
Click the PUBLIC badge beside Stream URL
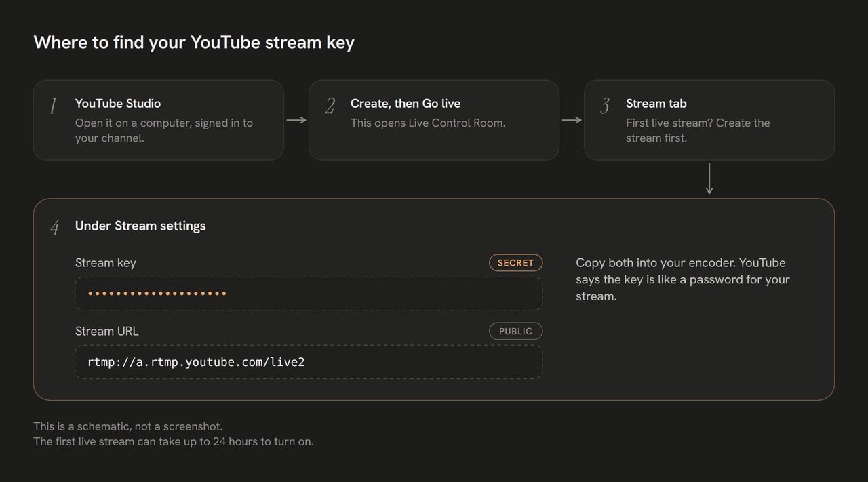pos(515,331)
